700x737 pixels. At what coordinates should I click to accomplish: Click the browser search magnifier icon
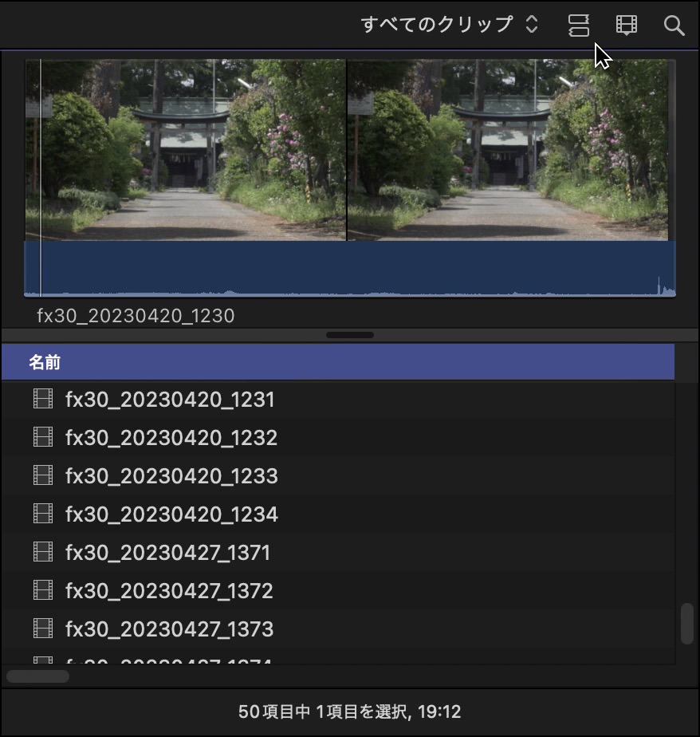tap(674, 25)
